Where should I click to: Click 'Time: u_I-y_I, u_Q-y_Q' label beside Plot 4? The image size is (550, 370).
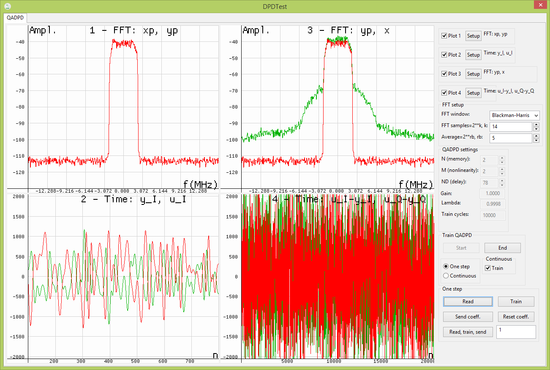pyautogui.click(x=509, y=91)
